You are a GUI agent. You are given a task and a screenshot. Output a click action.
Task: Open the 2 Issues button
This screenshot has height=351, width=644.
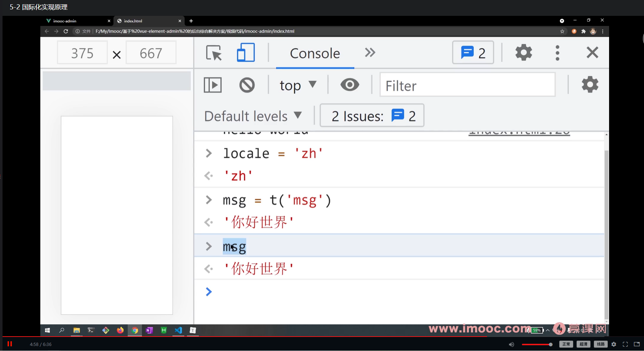(372, 116)
